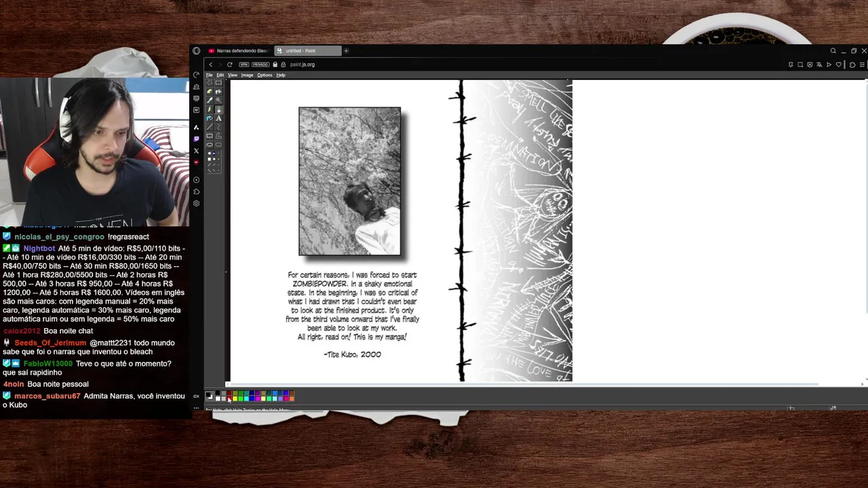Viewport: 868px width, 488px height.
Task: Go back in browser history
Action: [x=211, y=64]
